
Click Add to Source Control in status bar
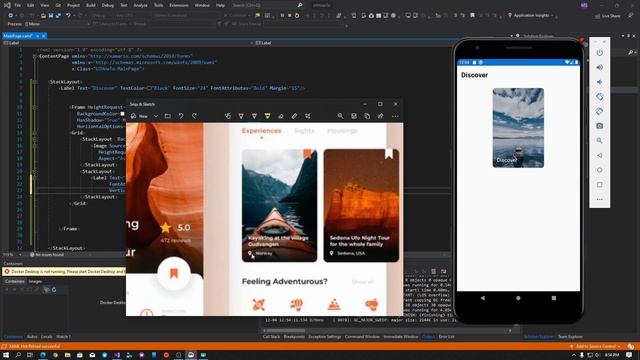point(596,346)
